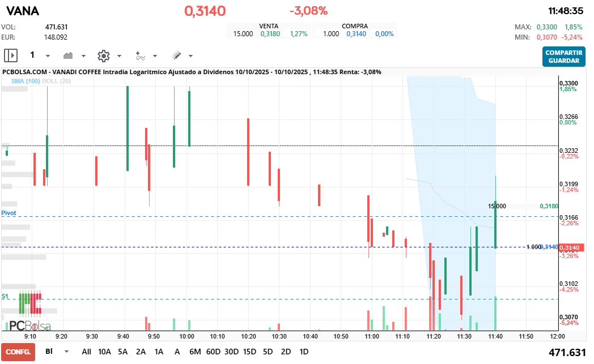Click the MAX value 0,3300

coord(546,27)
